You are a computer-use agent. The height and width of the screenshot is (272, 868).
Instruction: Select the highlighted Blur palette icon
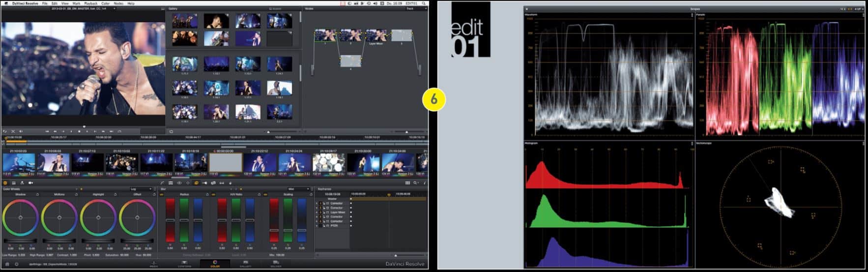(x=196, y=183)
